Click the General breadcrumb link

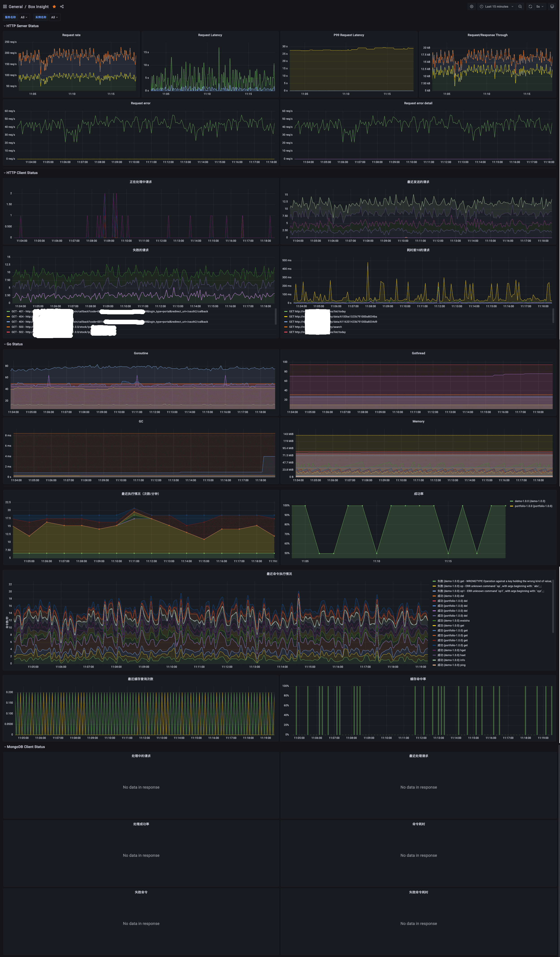[x=15, y=7]
